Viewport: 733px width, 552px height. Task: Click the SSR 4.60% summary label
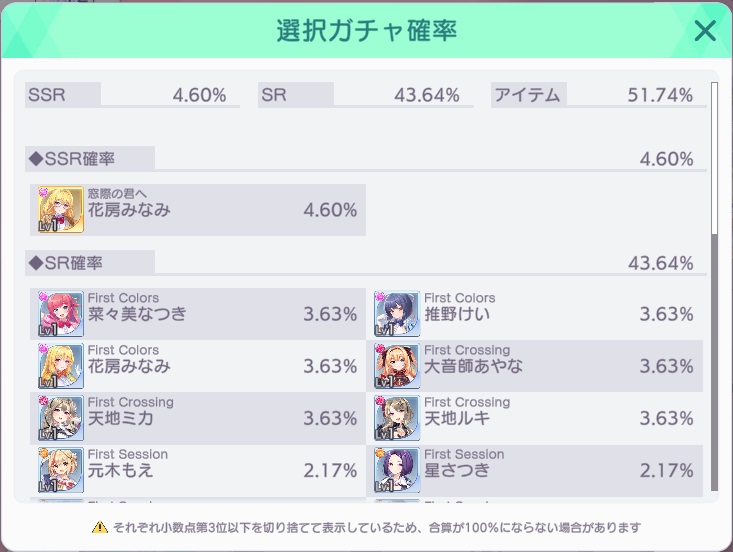[x=132, y=95]
